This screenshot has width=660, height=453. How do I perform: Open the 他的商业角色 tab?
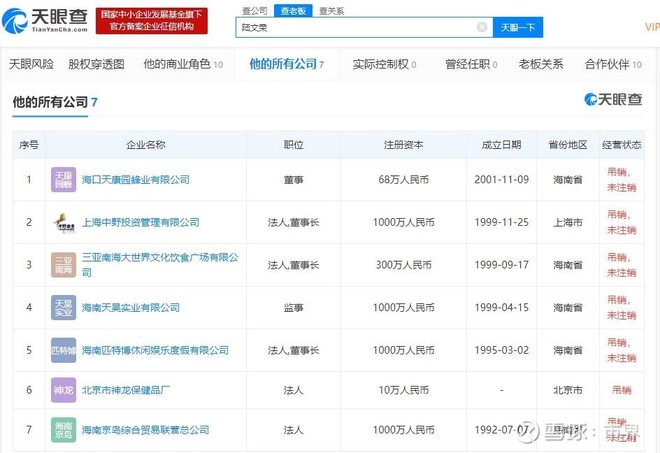click(183, 64)
